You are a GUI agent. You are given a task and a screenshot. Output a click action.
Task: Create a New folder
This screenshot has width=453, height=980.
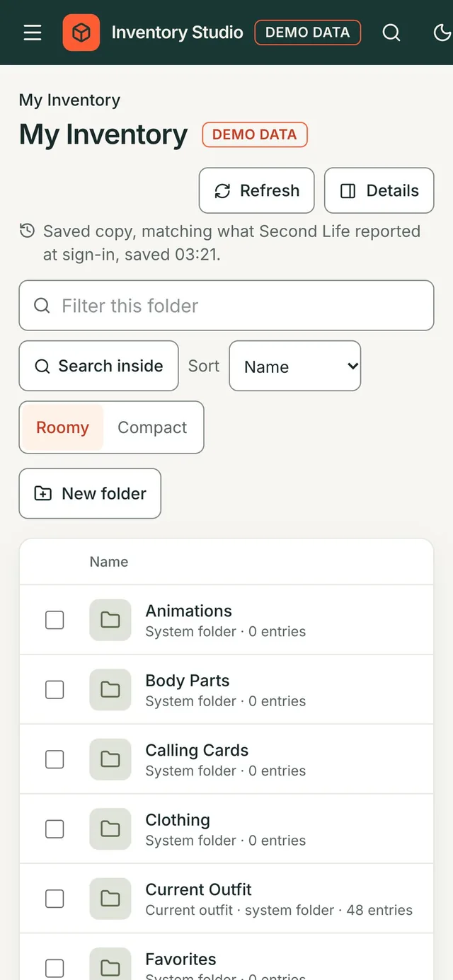point(90,493)
